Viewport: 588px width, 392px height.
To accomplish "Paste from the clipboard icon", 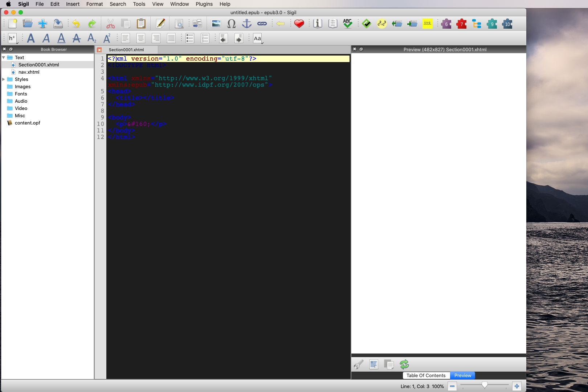I will (x=141, y=24).
